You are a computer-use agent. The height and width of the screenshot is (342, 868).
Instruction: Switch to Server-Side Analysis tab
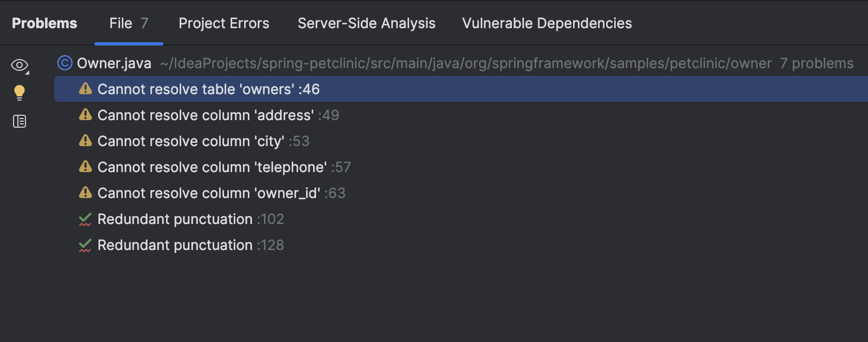tap(366, 23)
